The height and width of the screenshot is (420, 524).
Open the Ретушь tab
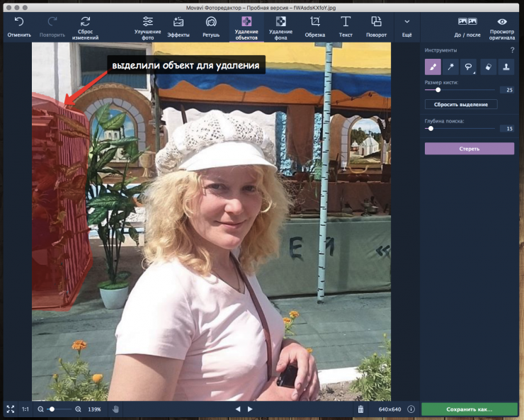(211, 26)
